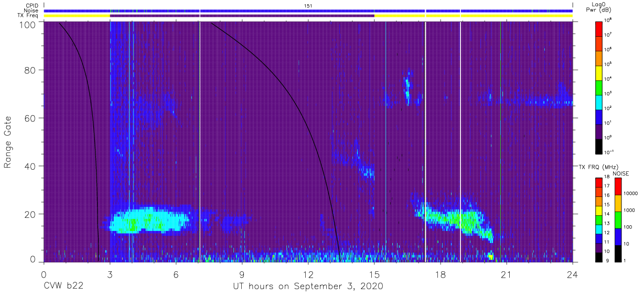Image resolution: width=644 pixels, height=297 pixels.
Task: Click the CVW b22 radar label
Action: coord(64,287)
